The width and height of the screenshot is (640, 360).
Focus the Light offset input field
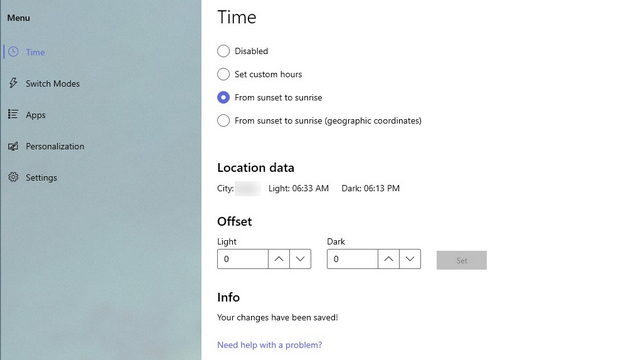tap(242, 259)
